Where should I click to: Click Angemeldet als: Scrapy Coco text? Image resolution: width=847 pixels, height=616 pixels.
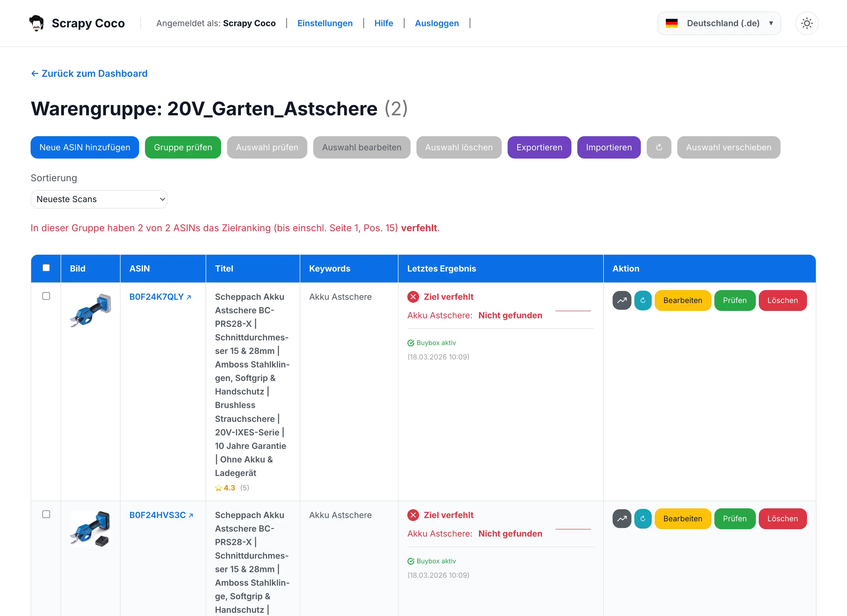coord(216,23)
